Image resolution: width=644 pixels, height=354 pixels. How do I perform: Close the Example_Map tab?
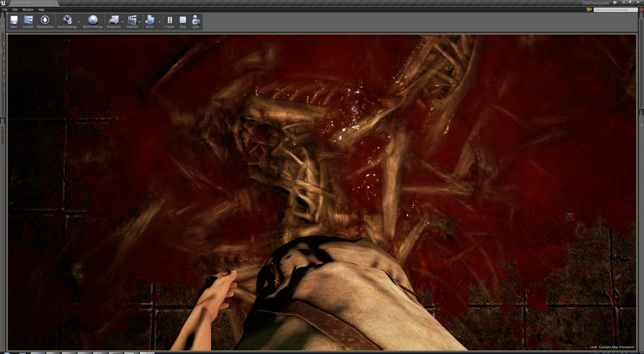pyautogui.click(x=55, y=3)
